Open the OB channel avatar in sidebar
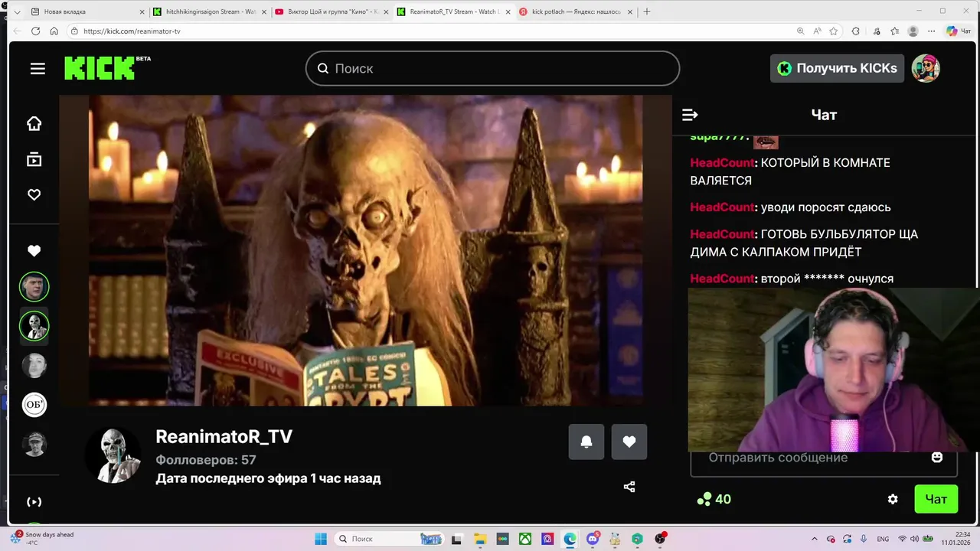Image resolution: width=980 pixels, height=551 pixels. pos(34,405)
